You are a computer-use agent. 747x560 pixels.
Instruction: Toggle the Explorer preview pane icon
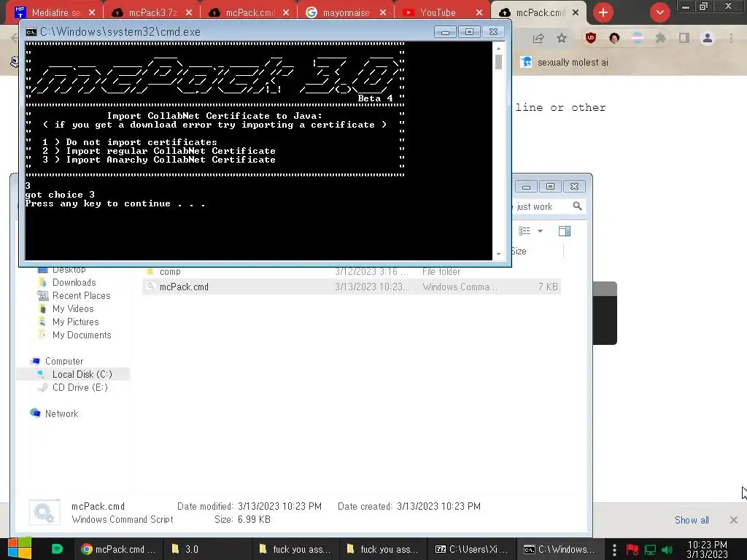click(x=565, y=231)
